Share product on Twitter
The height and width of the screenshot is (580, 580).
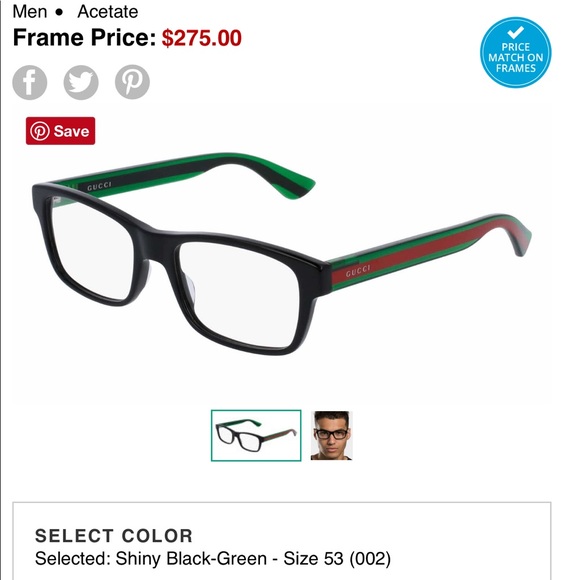(81, 82)
